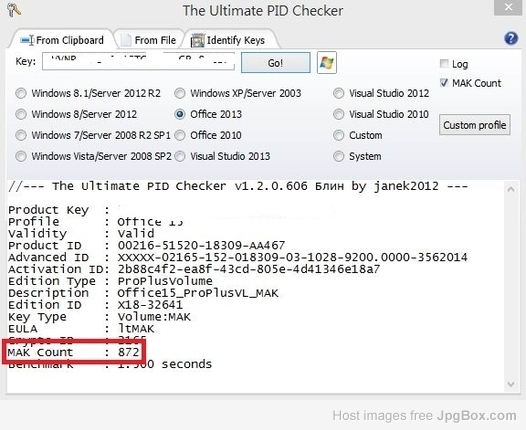The image size is (526, 430).
Task: Click the From Clipboard cursor icon
Action: pyautogui.click(x=27, y=40)
